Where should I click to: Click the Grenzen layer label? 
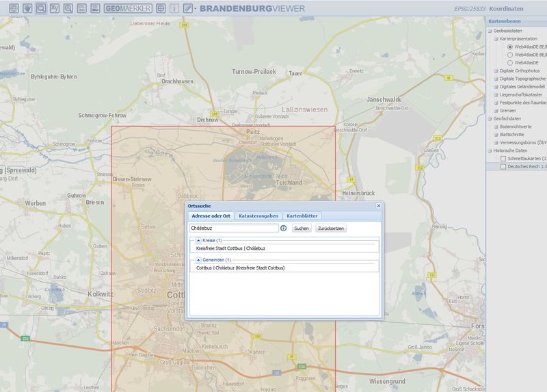click(508, 111)
